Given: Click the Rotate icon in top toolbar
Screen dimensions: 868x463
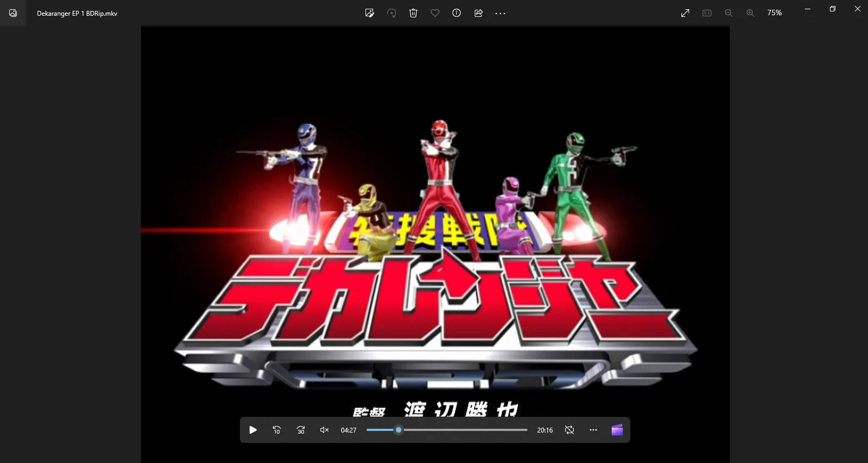Looking at the screenshot, I should (x=392, y=13).
